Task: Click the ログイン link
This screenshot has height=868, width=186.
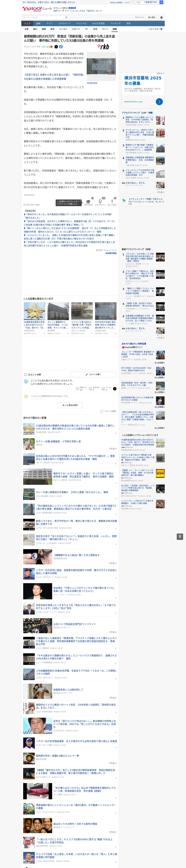Action: click(57, 11)
